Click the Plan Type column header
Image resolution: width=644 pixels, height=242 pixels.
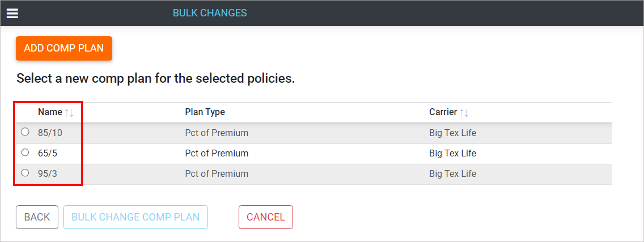pyautogui.click(x=205, y=112)
